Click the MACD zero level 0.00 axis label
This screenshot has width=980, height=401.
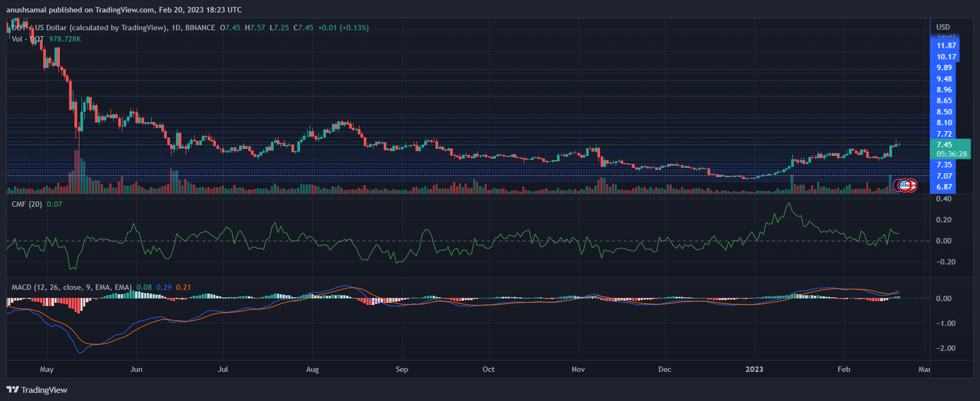click(943, 298)
